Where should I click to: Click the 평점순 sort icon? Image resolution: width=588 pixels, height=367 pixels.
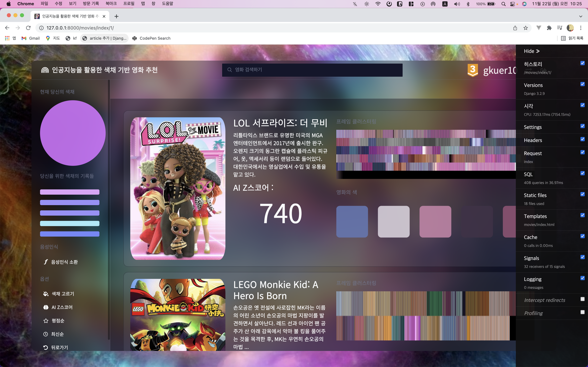point(46,320)
